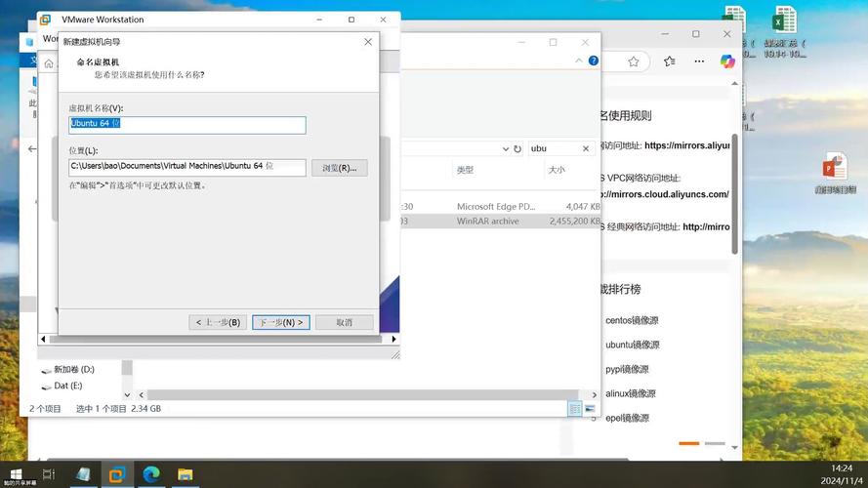Click the Edge page scrollbar up arrow
868x488 pixels.
click(x=734, y=84)
